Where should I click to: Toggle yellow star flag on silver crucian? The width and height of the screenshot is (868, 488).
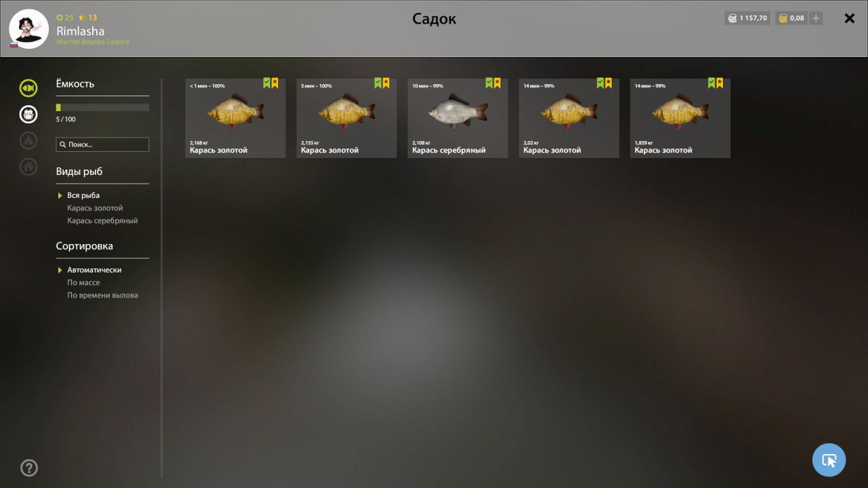497,83
